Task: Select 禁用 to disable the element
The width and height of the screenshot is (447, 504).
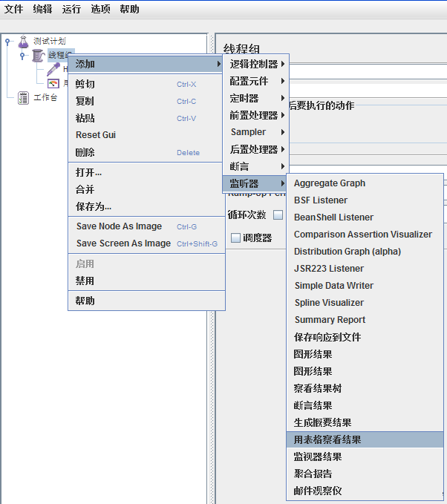Action: [85, 281]
